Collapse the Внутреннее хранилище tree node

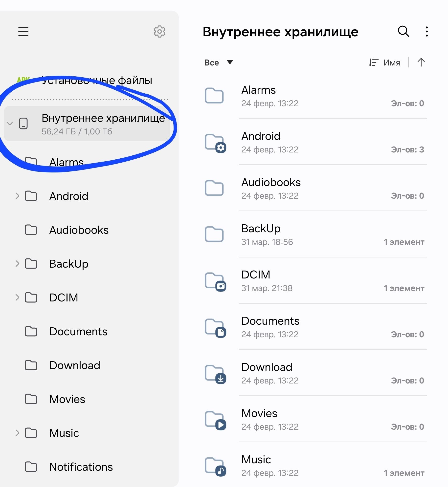tap(10, 123)
